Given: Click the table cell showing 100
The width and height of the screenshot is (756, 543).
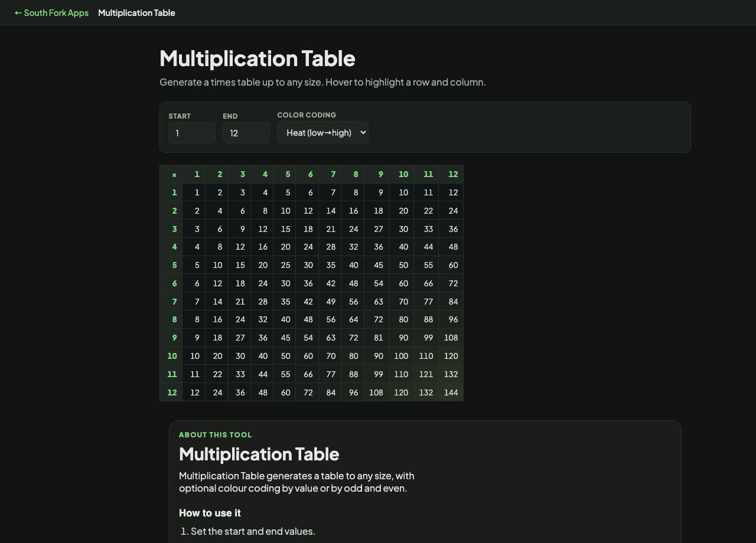Looking at the screenshot, I should tap(402, 356).
